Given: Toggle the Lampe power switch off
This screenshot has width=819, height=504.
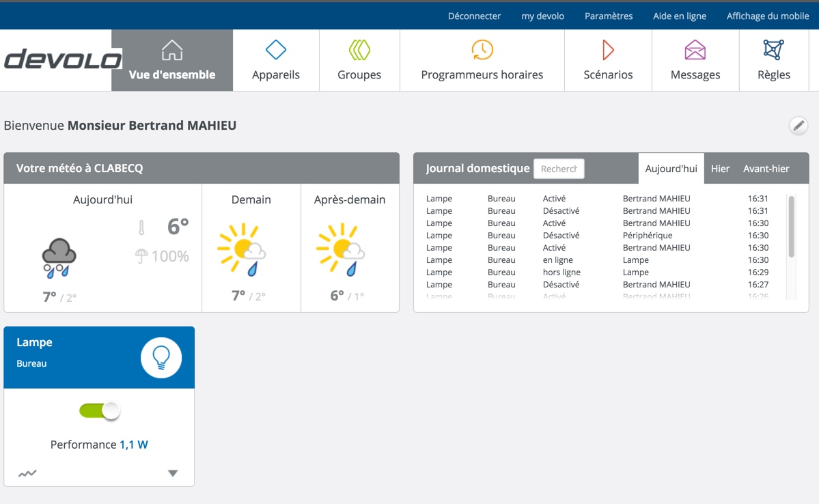Looking at the screenshot, I should 100,410.
